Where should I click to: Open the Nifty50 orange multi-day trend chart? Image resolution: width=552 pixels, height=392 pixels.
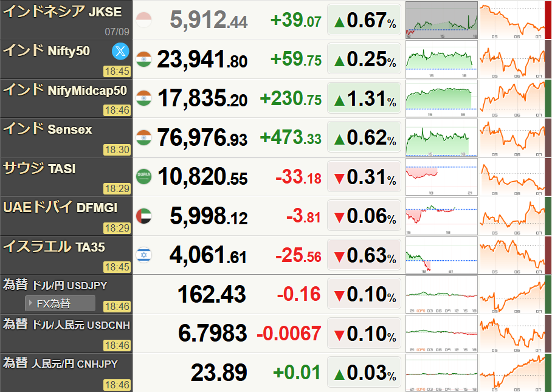pos(512,59)
